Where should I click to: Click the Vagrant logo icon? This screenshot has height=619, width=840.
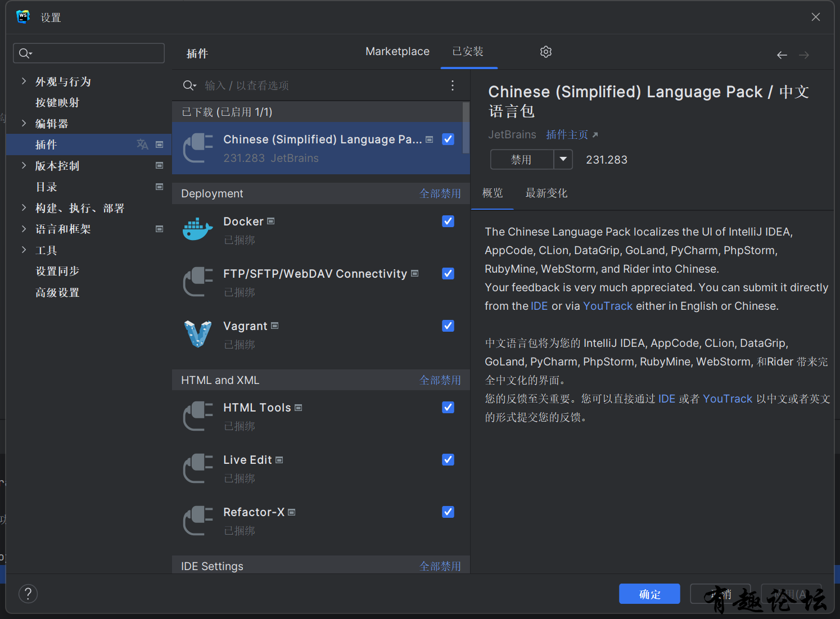[198, 334]
